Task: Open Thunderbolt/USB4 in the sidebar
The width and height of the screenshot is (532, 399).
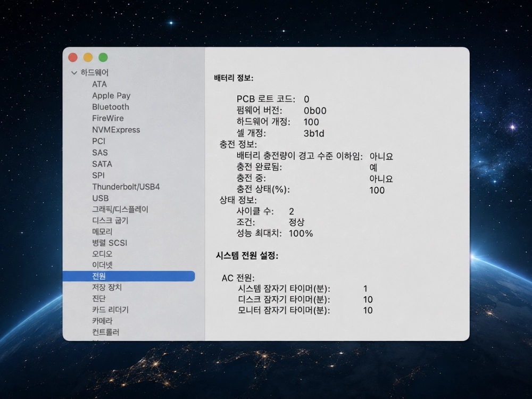Action: pyautogui.click(x=126, y=187)
